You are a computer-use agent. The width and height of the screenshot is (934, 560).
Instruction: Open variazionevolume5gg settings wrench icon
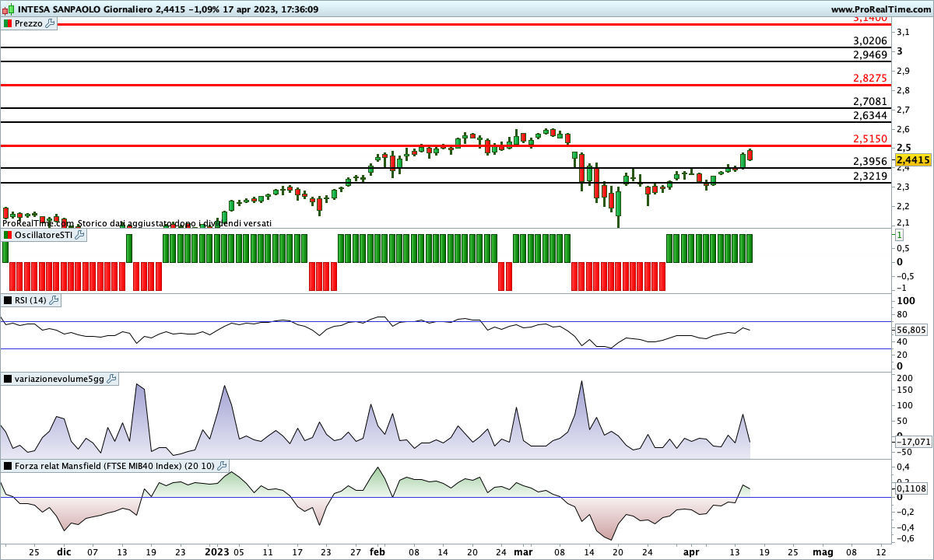tap(111, 379)
